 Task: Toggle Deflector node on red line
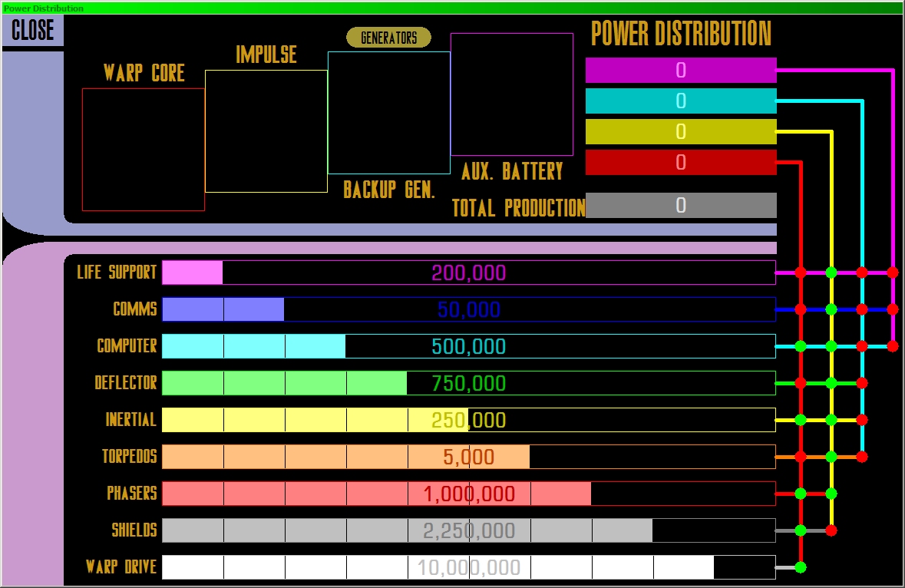click(801, 383)
